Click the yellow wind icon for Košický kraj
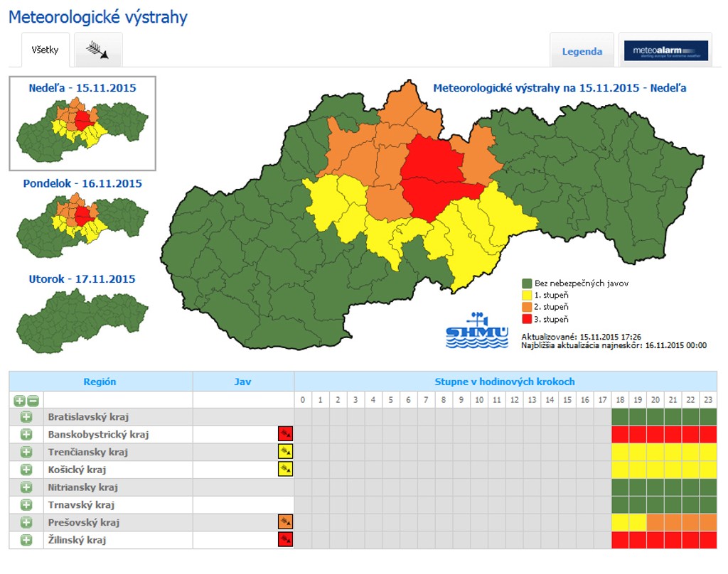728x574 pixels. click(286, 469)
